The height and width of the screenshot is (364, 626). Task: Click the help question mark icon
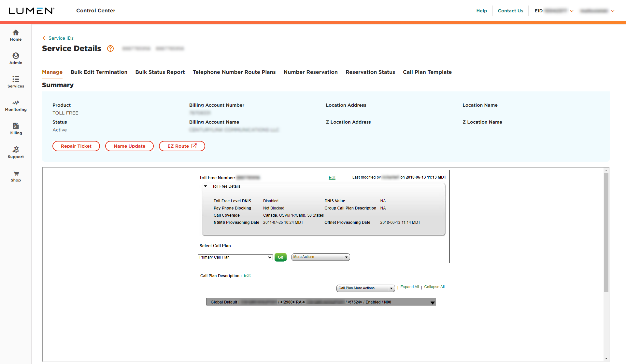point(110,48)
